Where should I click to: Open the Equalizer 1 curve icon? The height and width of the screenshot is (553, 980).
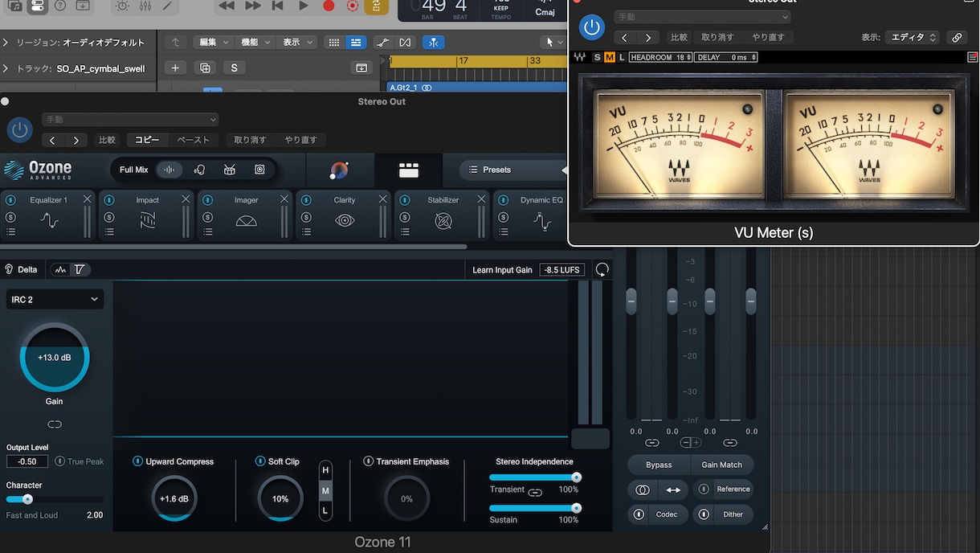pos(50,221)
